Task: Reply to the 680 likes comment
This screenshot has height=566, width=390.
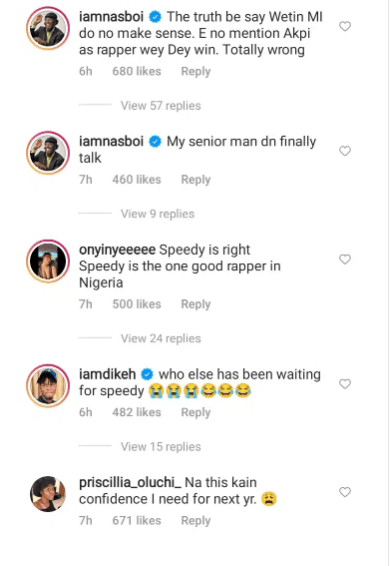Action: click(x=196, y=71)
